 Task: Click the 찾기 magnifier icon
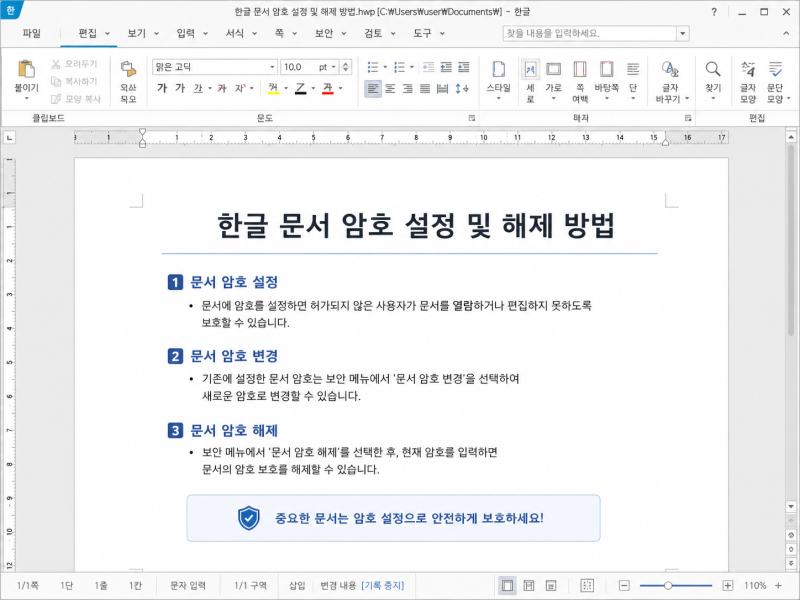(713, 69)
